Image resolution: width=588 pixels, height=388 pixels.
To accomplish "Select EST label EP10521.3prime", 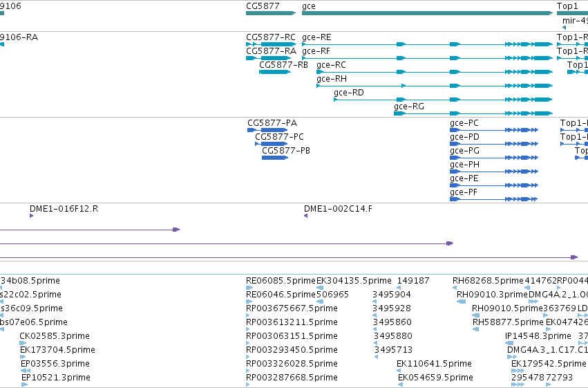I will click(x=55, y=378).
